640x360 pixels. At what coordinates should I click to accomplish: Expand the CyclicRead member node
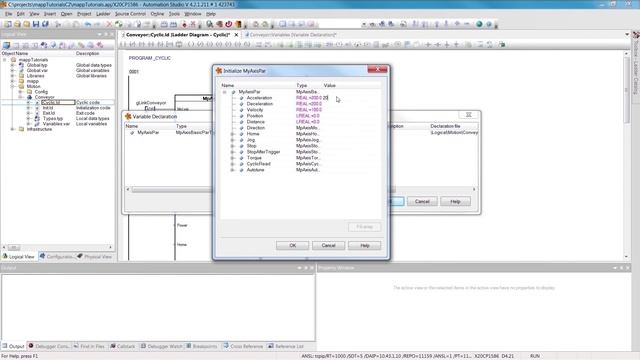coord(233,164)
